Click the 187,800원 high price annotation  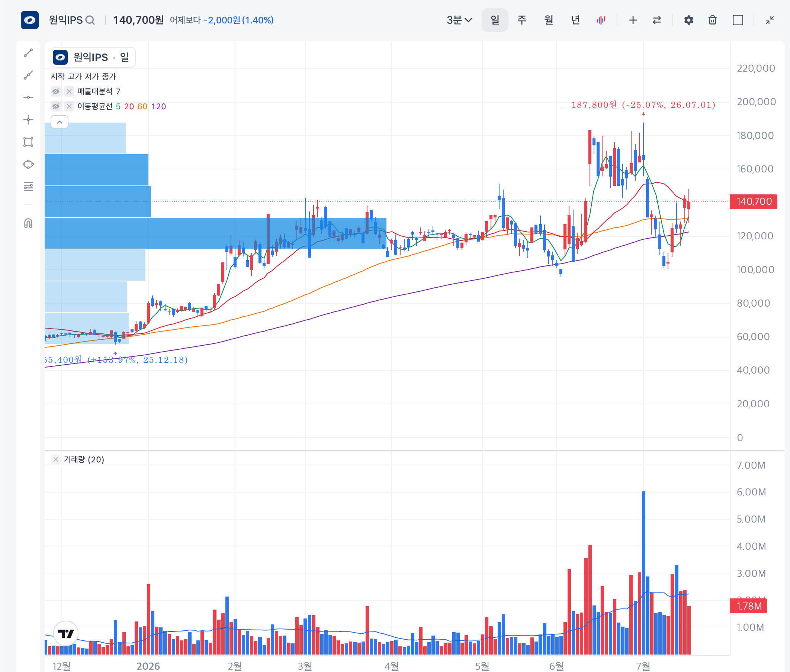[643, 105]
